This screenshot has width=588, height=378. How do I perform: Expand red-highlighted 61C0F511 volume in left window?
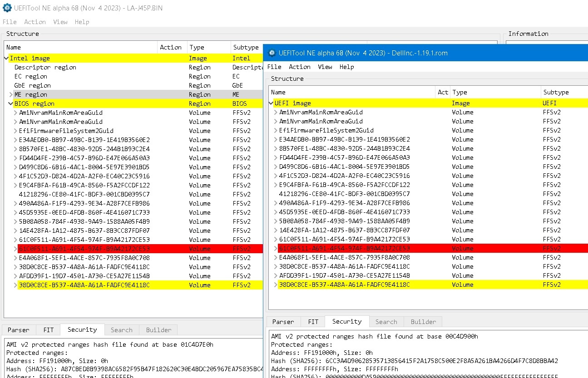click(x=15, y=249)
